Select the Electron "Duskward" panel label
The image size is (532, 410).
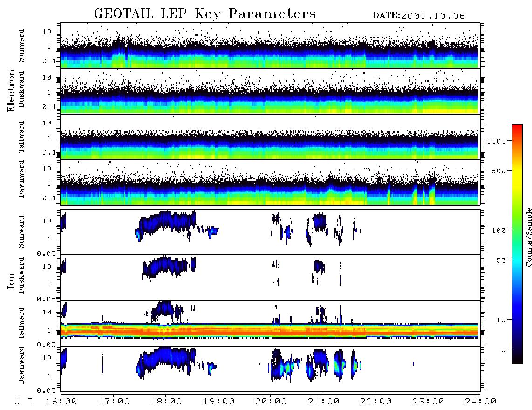click(21, 89)
